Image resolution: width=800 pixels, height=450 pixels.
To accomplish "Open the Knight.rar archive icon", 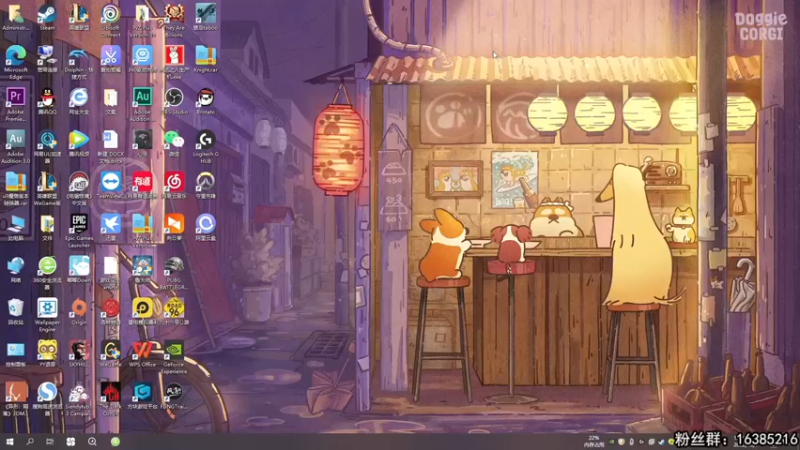I will [x=206, y=59].
